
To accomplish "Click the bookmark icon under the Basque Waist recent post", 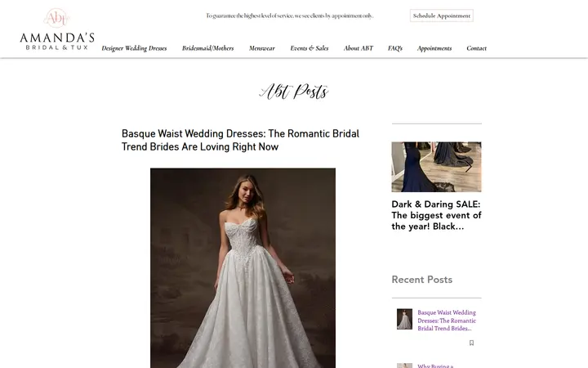I will tap(471, 343).
